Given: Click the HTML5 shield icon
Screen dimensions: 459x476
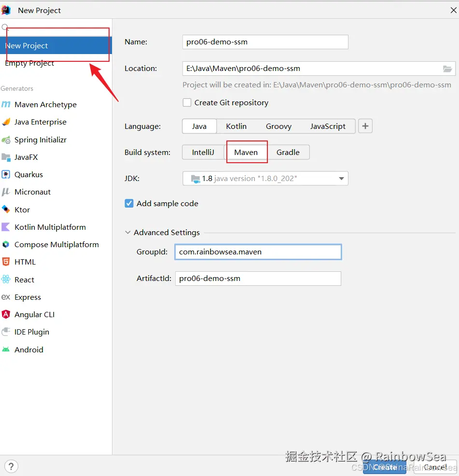Looking at the screenshot, I should click(x=6, y=262).
